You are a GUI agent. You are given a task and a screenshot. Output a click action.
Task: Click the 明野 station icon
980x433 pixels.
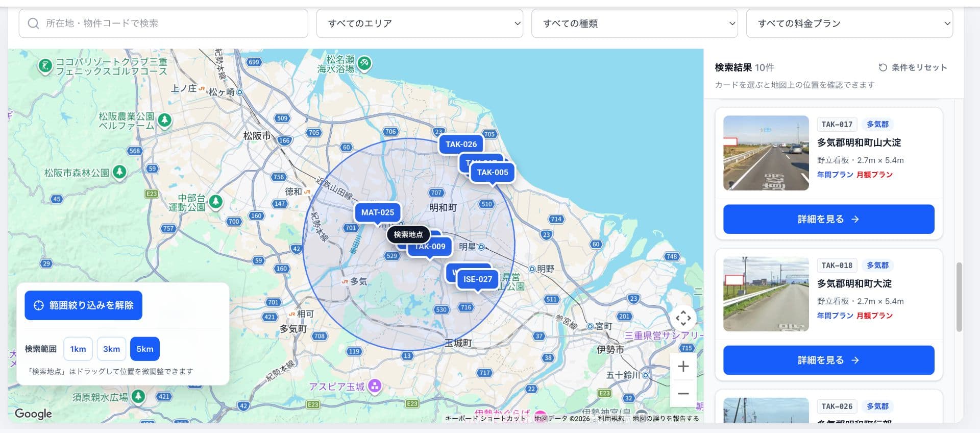click(x=532, y=269)
